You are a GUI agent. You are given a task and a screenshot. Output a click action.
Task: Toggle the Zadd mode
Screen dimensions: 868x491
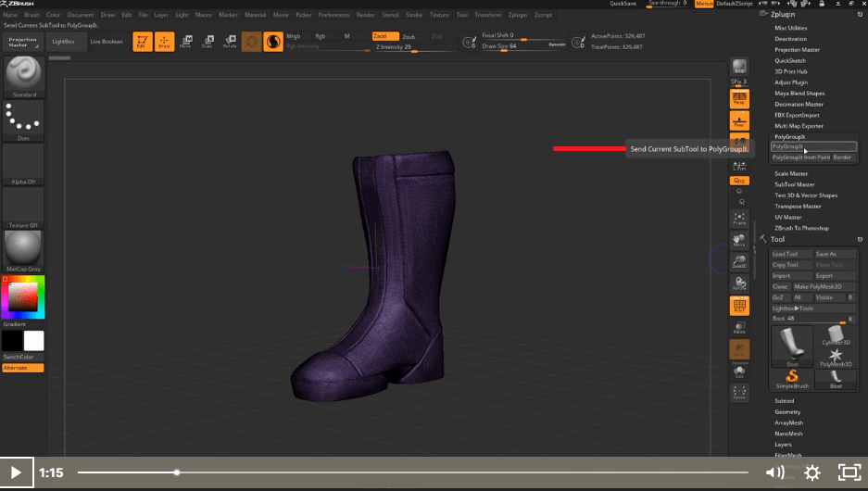pos(385,36)
